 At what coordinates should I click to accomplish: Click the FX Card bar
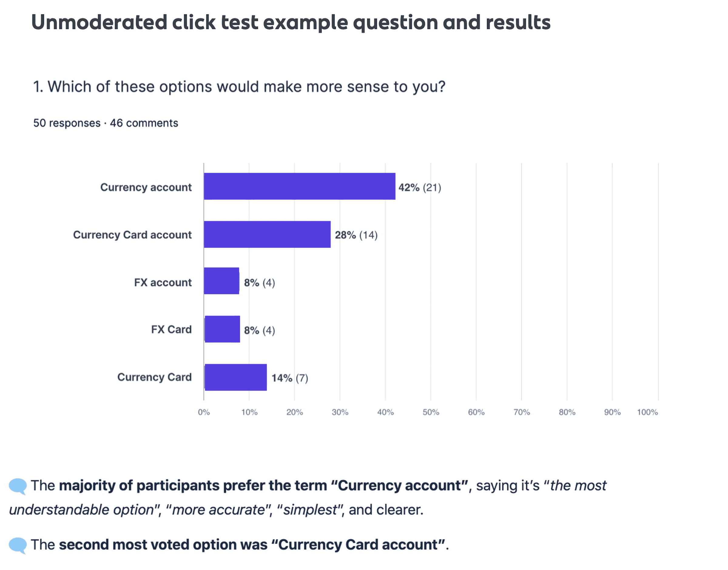tap(222, 329)
